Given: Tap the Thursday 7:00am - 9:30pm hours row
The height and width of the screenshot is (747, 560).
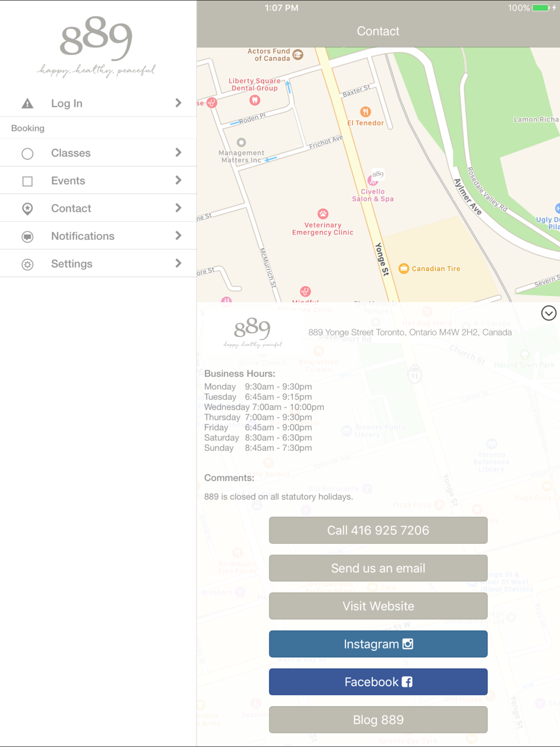Looking at the screenshot, I should tap(258, 417).
